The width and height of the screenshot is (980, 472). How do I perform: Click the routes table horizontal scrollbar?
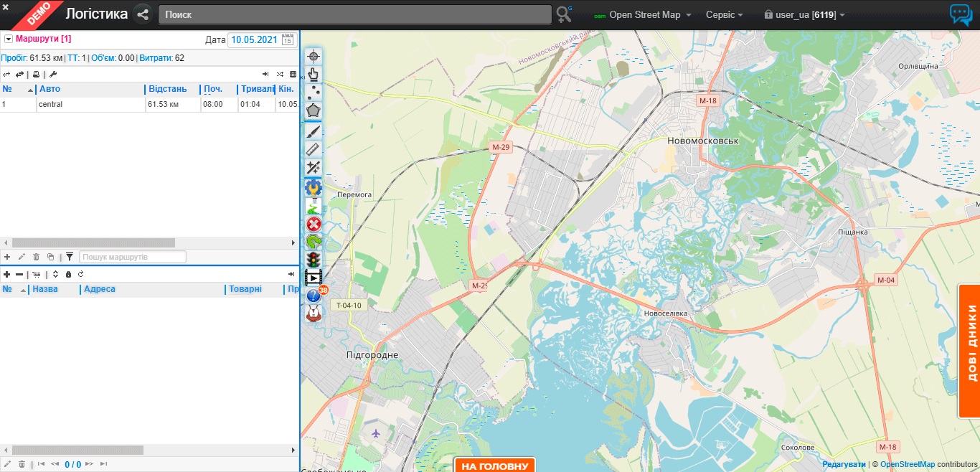93,242
